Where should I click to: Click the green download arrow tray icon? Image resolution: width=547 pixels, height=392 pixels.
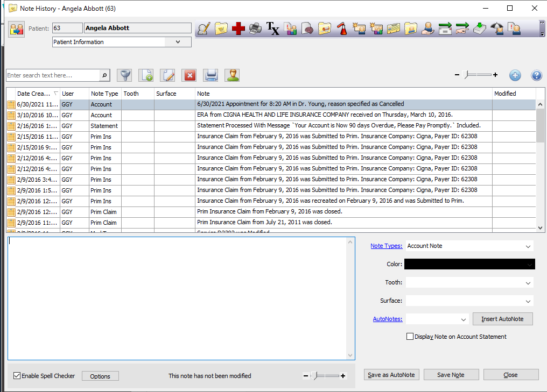coord(480,28)
